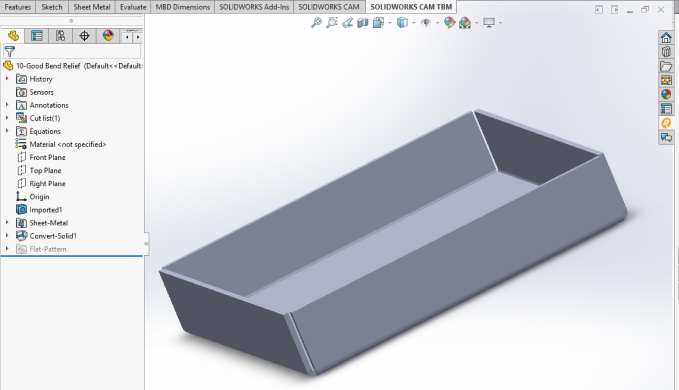Open the Custom Properties task pane icon
Screen dimensions: 679x390
point(666,109)
